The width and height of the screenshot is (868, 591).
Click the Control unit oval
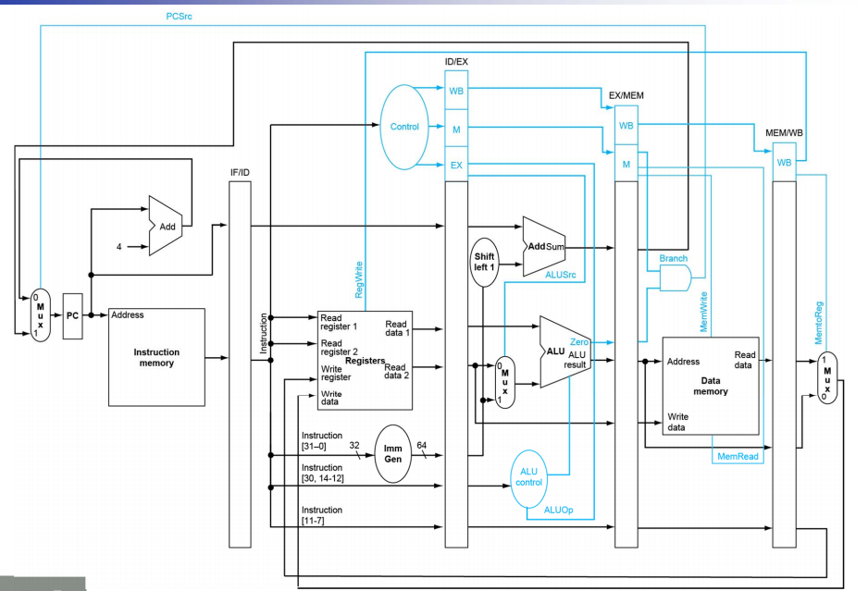[x=404, y=127]
